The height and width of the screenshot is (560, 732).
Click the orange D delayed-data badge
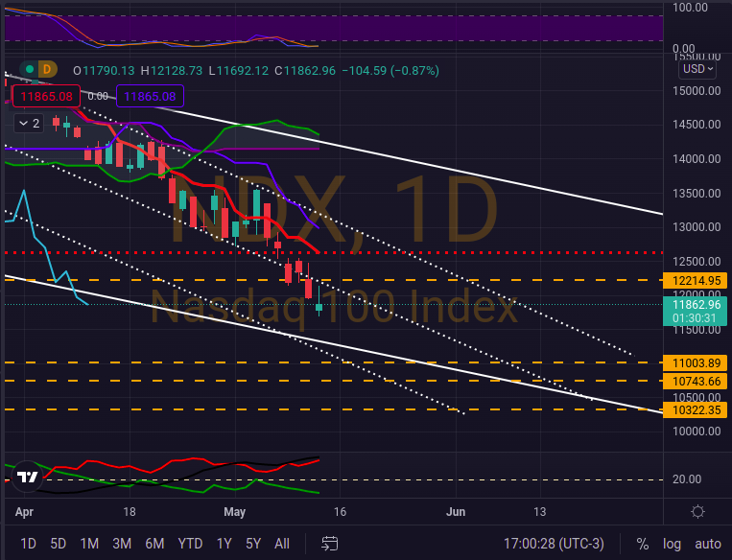[47, 70]
